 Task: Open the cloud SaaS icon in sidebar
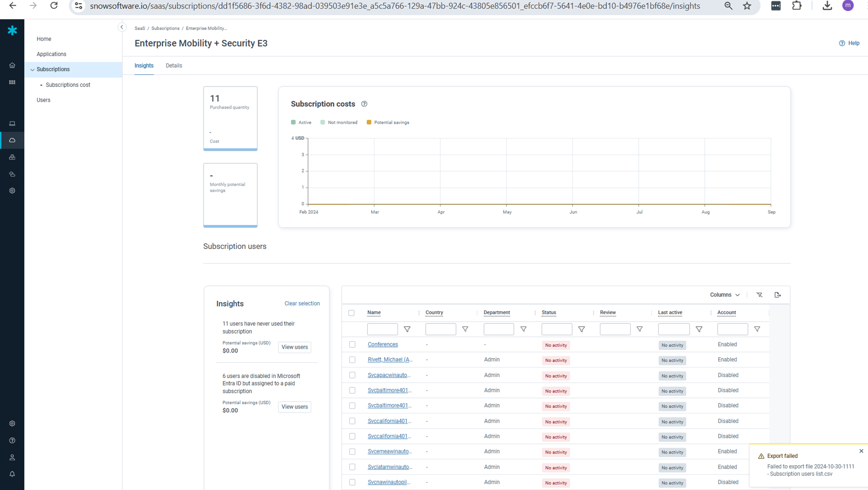(12, 140)
